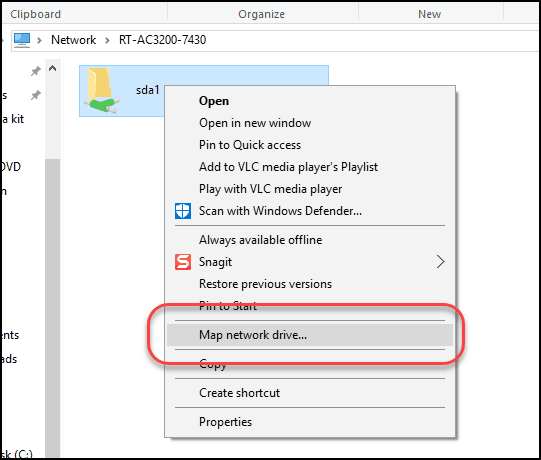The width and height of the screenshot is (541, 460).
Task: Click the Snagit logo icon
Action: (183, 262)
